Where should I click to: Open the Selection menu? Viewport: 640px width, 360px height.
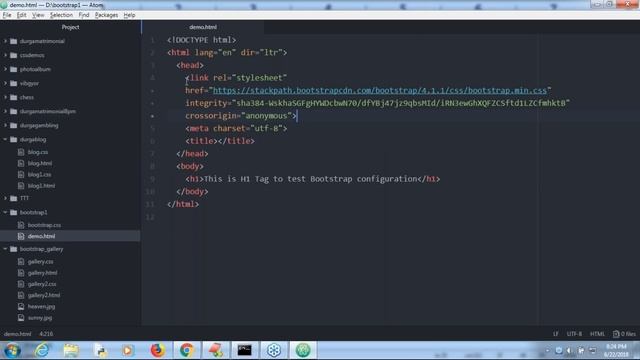point(61,15)
